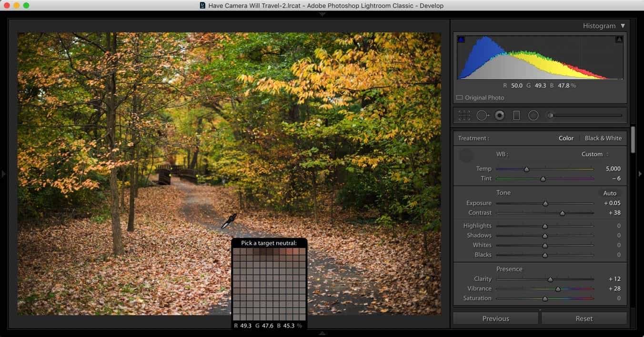Screen dimensions: 644x337
Task: Collapse the Histogram panel triangle
Action: 623,26
